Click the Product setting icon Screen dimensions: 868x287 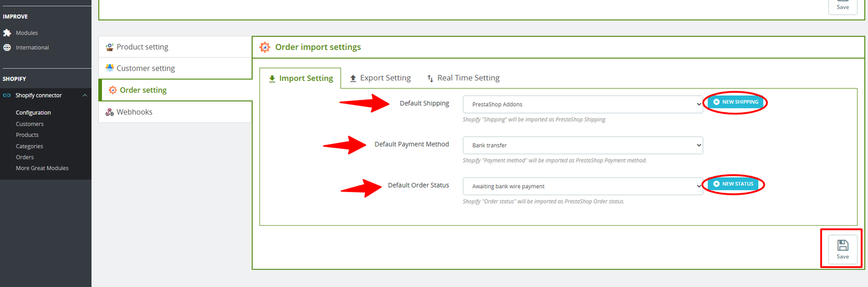point(110,47)
